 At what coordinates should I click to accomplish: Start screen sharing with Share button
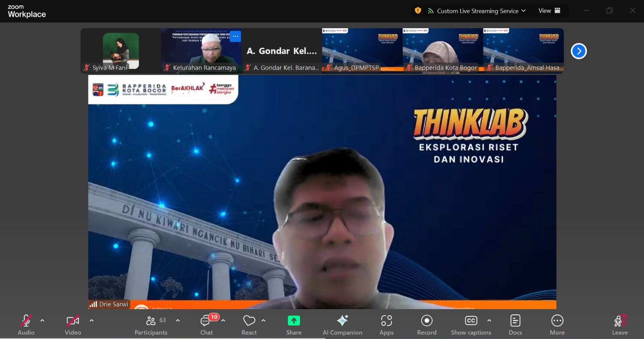294,324
